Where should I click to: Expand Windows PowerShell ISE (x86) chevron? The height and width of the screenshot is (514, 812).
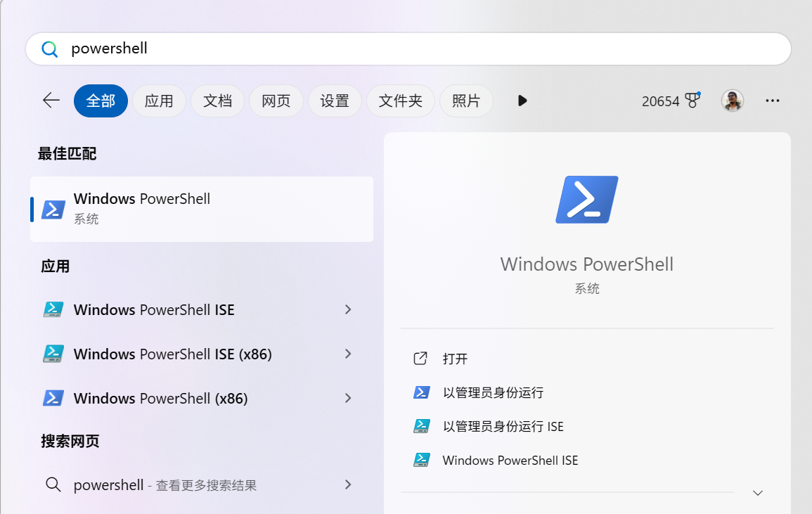348,354
